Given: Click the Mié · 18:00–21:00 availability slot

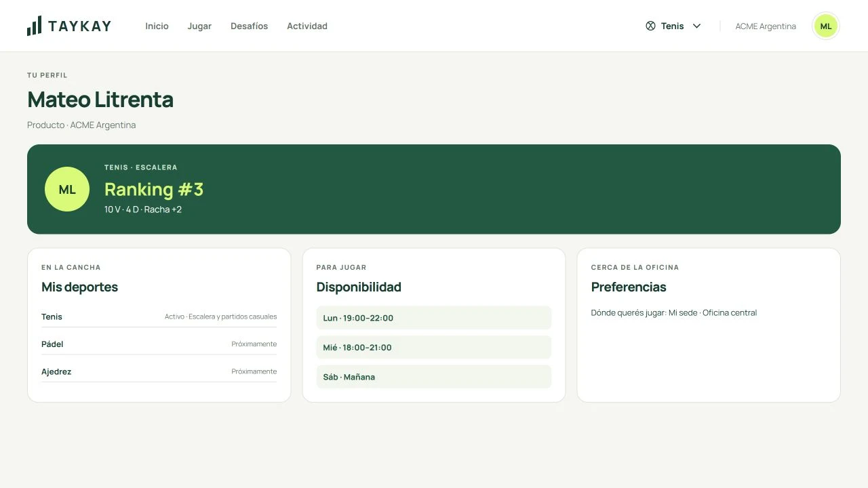Looking at the screenshot, I should [x=434, y=347].
